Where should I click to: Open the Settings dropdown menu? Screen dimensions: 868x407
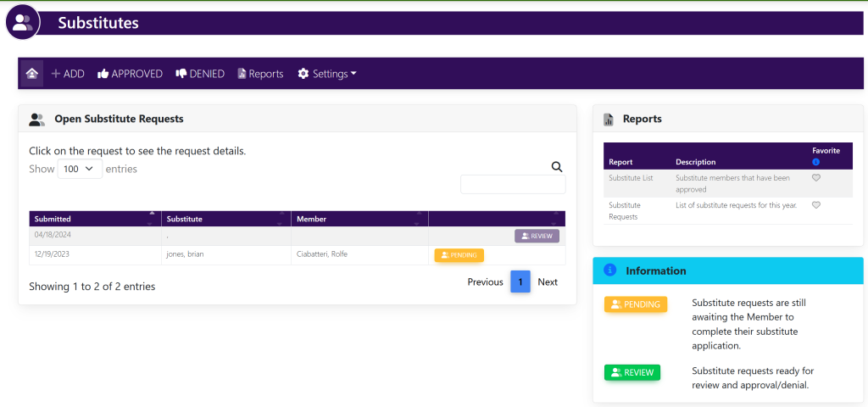click(x=327, y=74)
